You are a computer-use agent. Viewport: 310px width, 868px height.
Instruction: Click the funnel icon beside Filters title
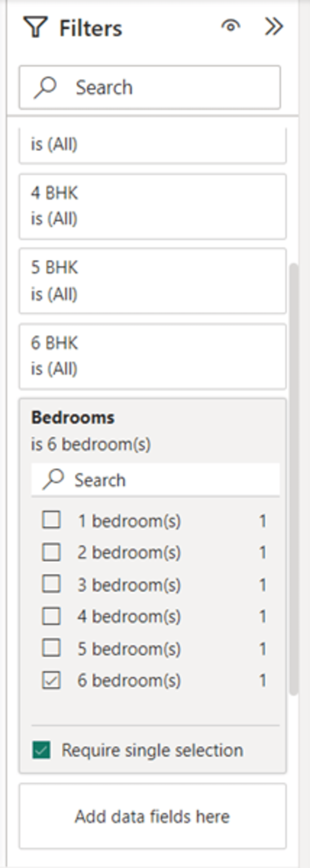tap(35, 27)
